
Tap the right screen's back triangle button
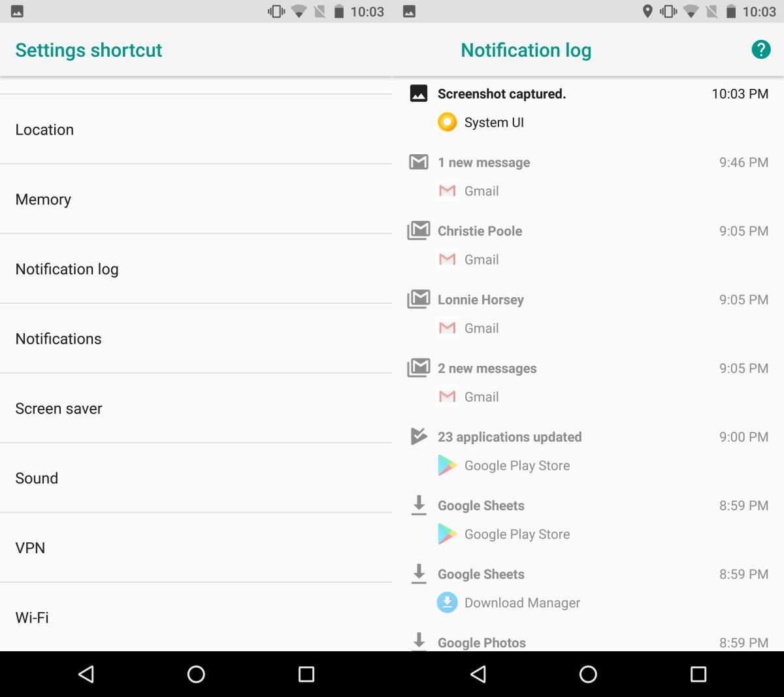point(478,674)
